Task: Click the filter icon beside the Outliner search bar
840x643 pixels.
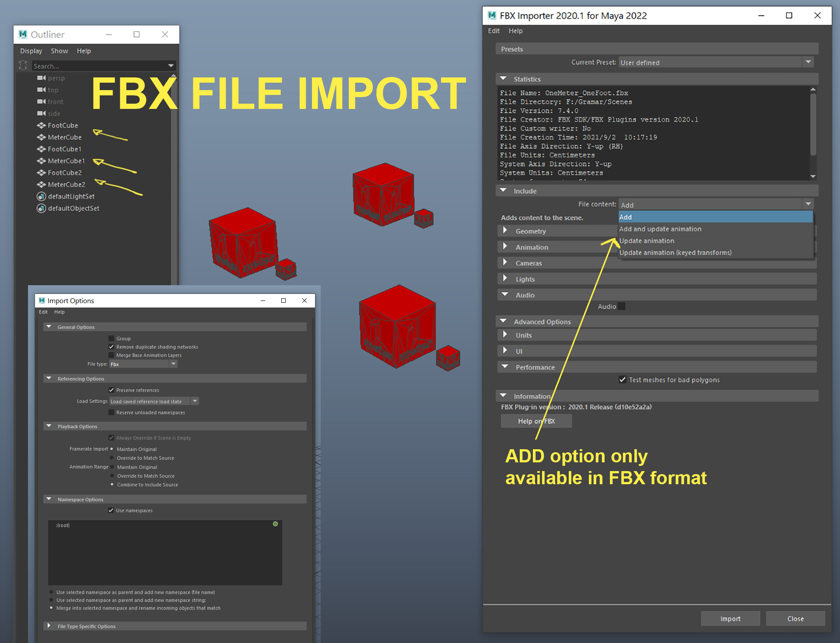Action: [x=23, y=65]
